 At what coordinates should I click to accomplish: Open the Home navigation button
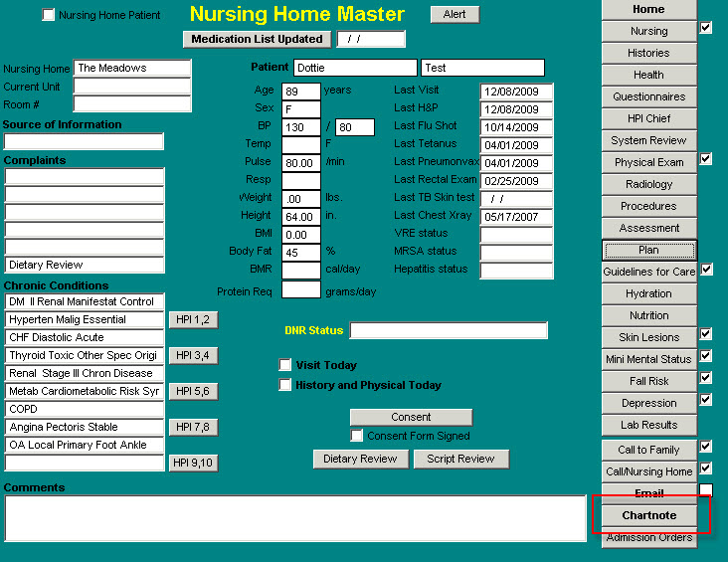649,9
